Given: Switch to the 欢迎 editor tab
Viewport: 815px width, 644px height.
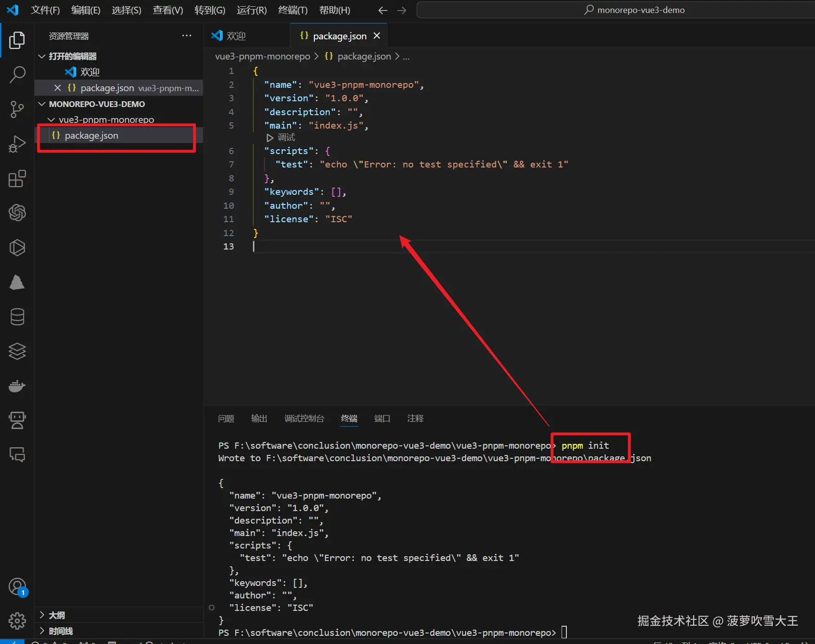Looking at the screenshot, I should pyautogui.click(x=236, y=36).
